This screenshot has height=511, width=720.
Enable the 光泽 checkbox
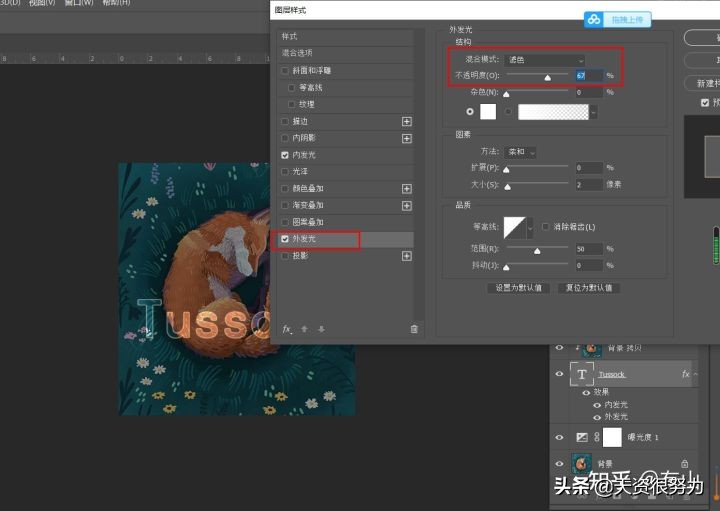tap(285, 171)
